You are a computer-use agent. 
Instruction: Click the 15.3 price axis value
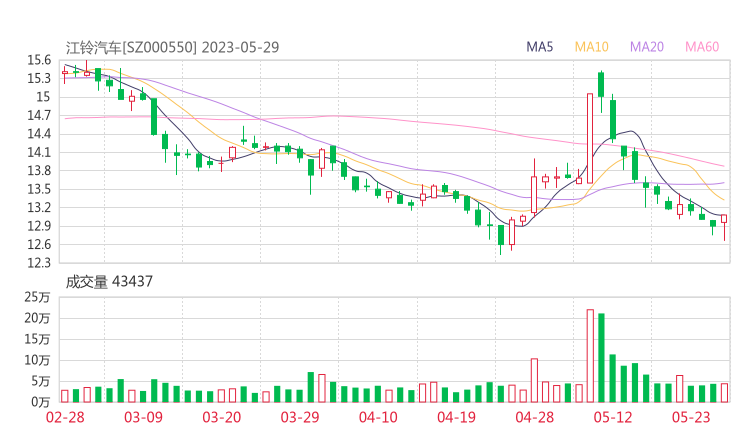coord(39,78)
